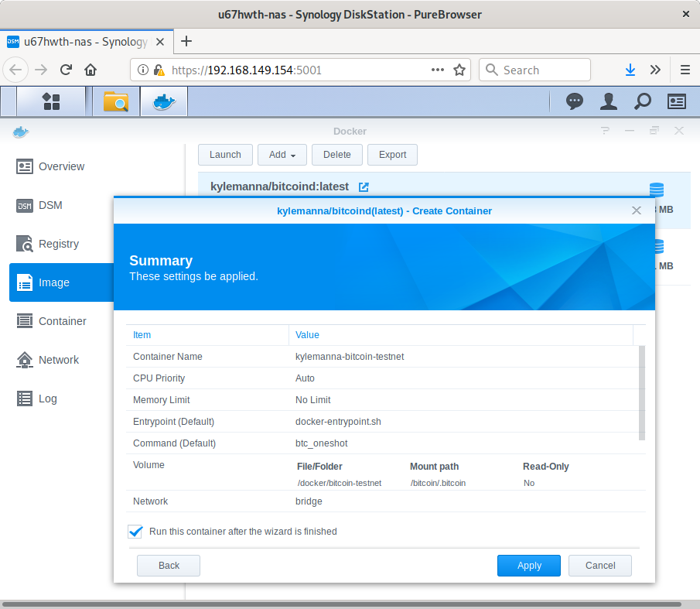Open Log in Docker sidebar
The width and height of the screenshot is (700, 609).
click(37, 399)
